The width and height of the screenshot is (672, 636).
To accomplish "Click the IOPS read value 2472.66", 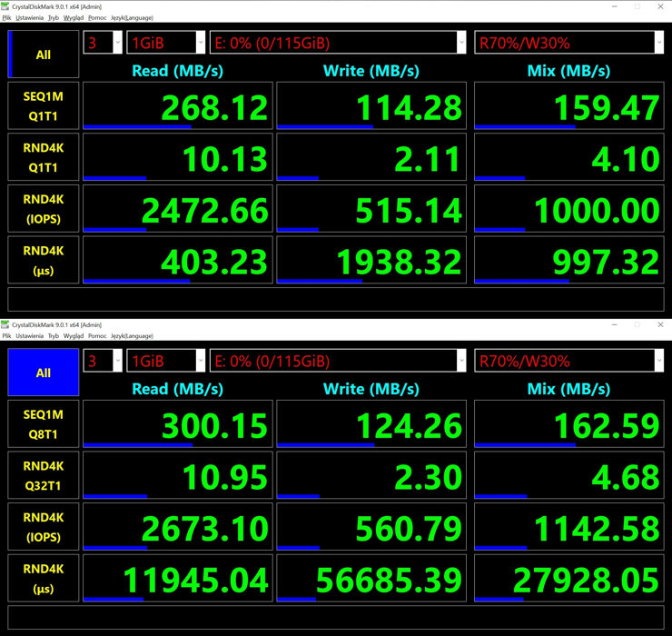I will click(178, 209).
